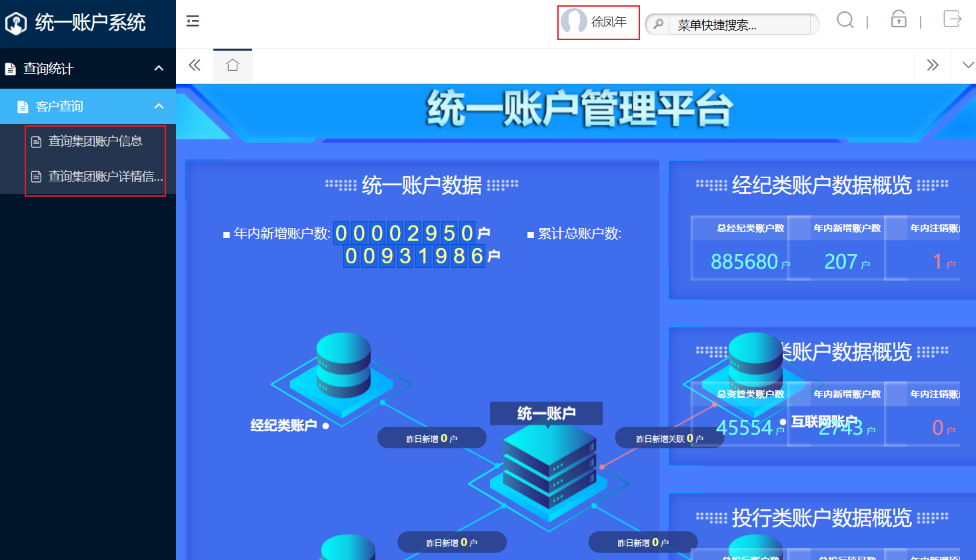The width and height of the screenshot is (976, 560).
Task: Click the 统一账户系统 title text
Action: coord(91,23)
